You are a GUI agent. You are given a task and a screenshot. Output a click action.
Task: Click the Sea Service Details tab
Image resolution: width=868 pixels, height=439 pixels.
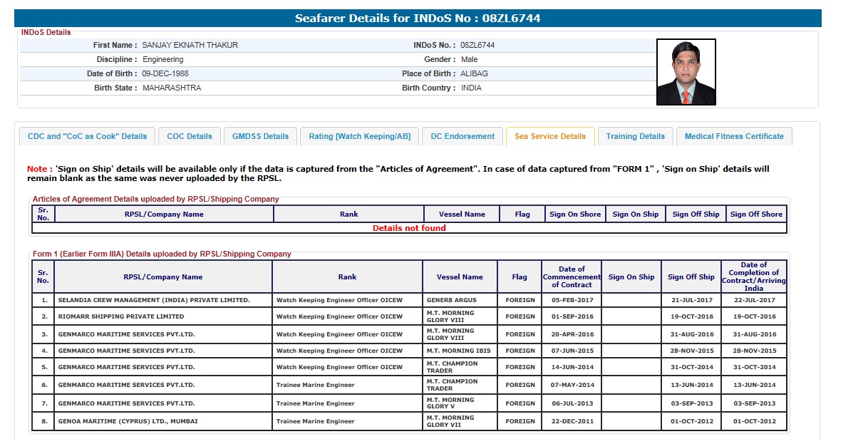549,136
